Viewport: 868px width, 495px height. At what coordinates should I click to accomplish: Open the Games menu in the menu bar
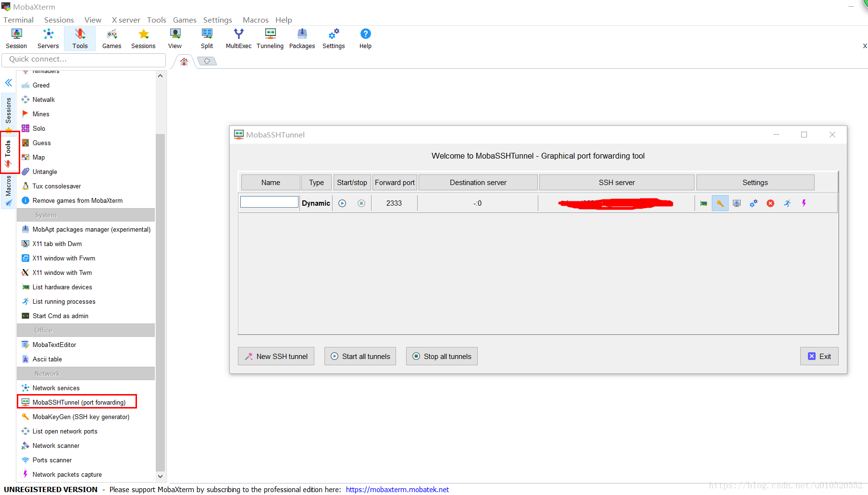[x=185, y=20]
